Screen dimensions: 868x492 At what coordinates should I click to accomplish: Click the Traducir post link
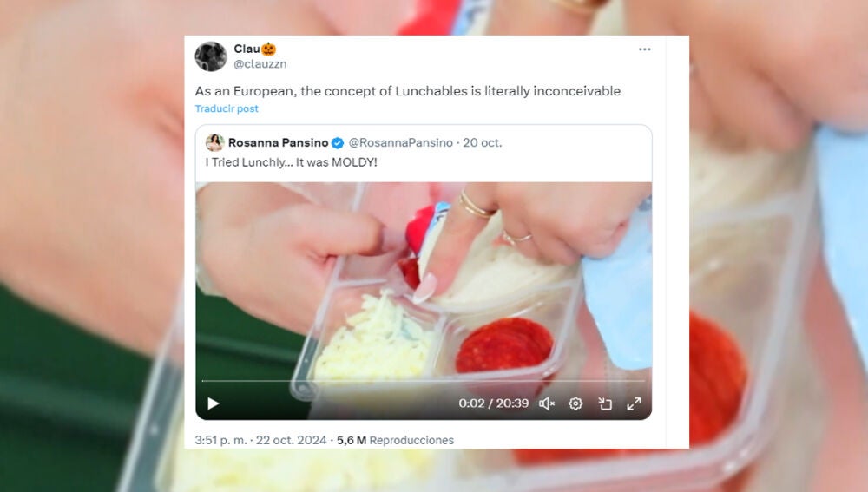[227, 108]
